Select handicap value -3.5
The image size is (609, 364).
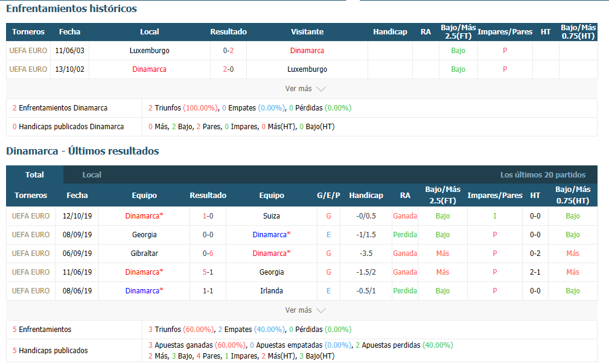[366, 254]
